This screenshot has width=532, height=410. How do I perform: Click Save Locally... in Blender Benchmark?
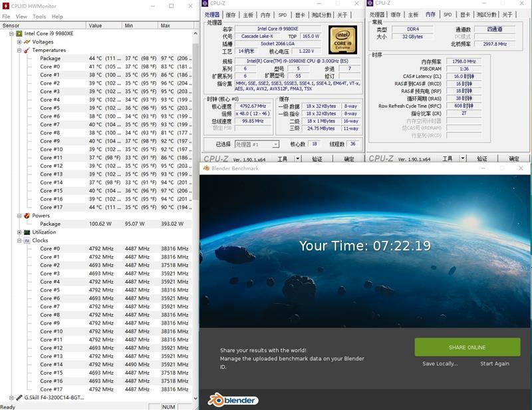coord(440,363)
